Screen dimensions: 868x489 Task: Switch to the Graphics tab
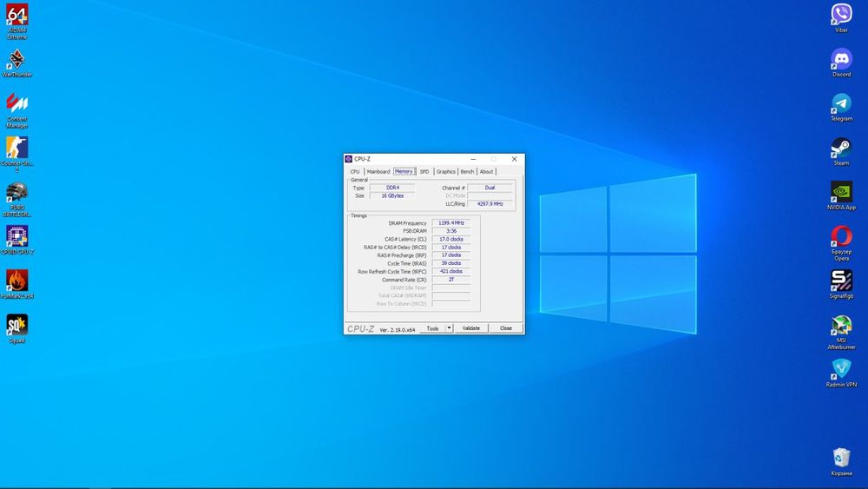click(445, 172)
